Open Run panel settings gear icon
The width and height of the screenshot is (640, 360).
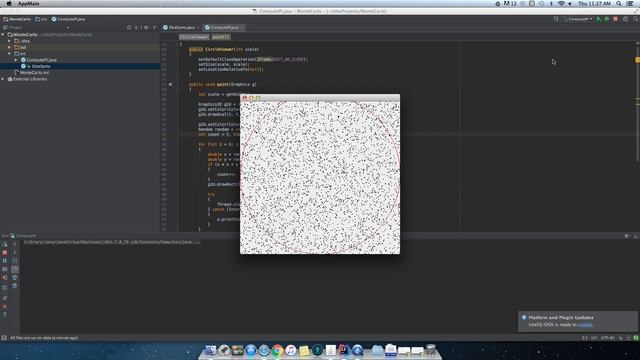click(627, 236)
